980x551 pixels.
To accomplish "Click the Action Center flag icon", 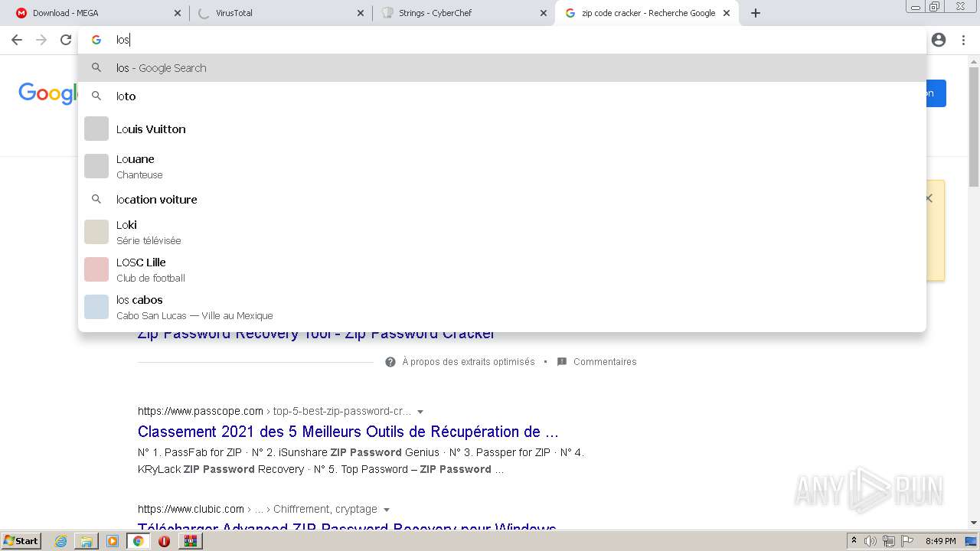I will (907, 541).
